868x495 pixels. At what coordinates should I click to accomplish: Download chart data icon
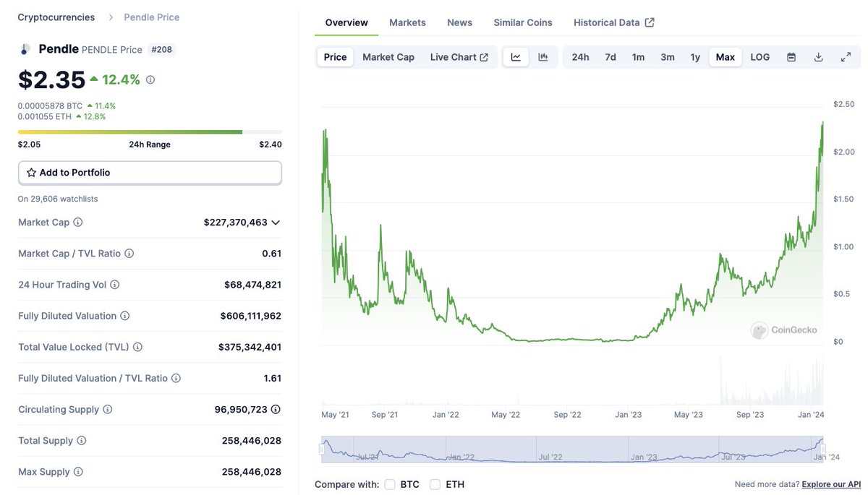point(819,57)
